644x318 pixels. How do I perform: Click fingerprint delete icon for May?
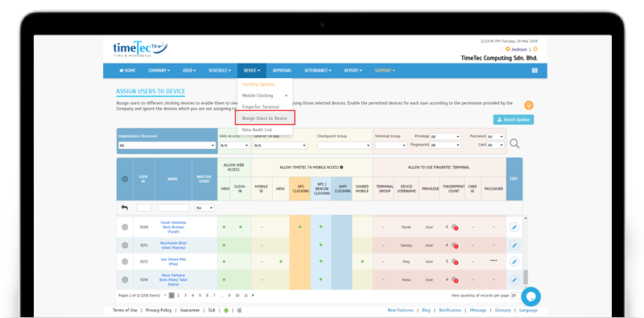coord(455,262)
